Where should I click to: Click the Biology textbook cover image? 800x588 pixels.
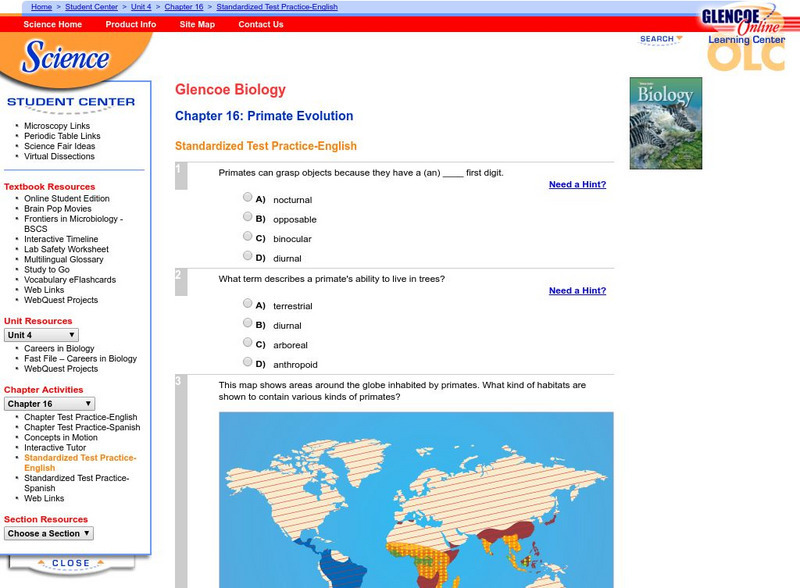click(x=663, y=122)
